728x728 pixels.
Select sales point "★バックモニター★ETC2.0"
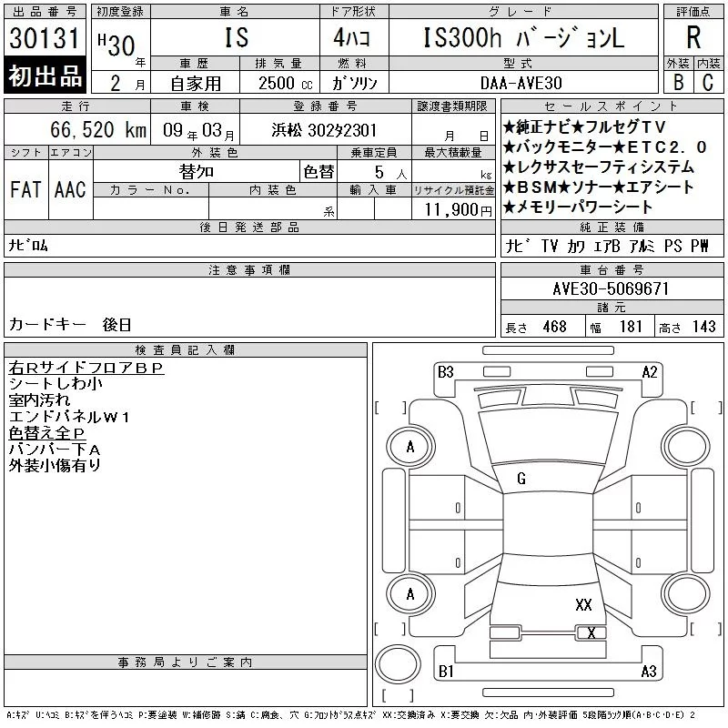[x=604, y=147]
